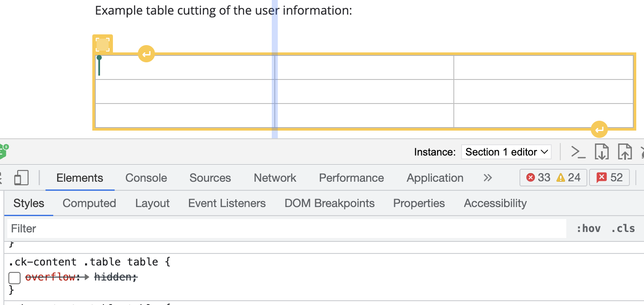This screenshot has width=644, height=305.
Task: Open the console drawer icon
Action: click(578, 152)
